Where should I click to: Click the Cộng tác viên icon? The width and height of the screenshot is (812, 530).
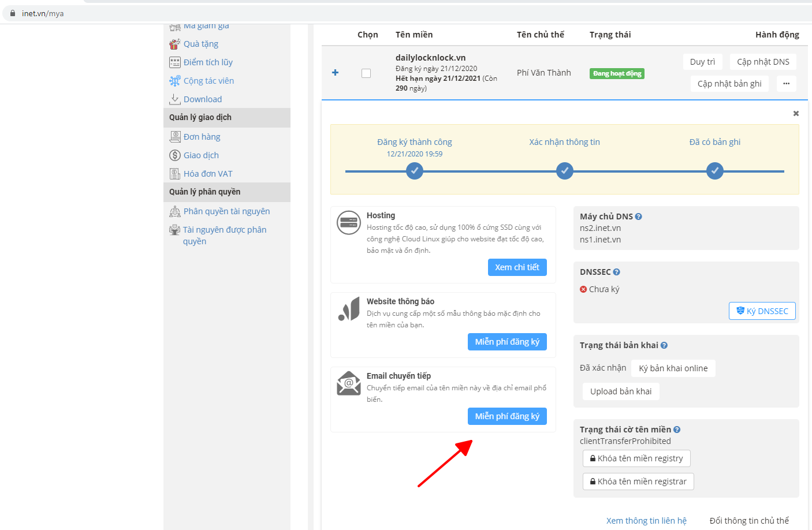click(174, 81)
